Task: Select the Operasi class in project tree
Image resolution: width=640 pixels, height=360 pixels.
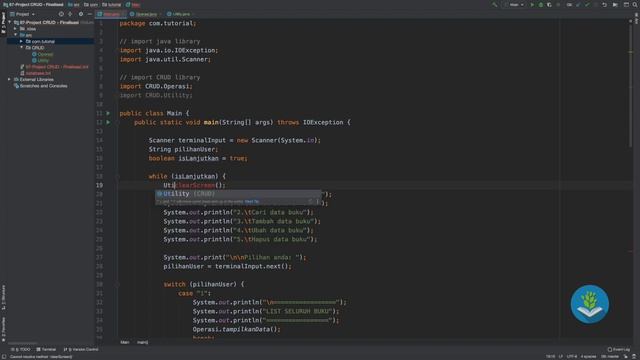Action: click(x=42, y=54)
